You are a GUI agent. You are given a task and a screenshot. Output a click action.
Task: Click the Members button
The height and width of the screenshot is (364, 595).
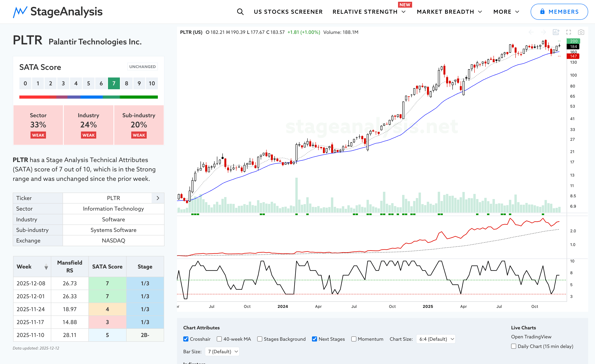[559, 12]
